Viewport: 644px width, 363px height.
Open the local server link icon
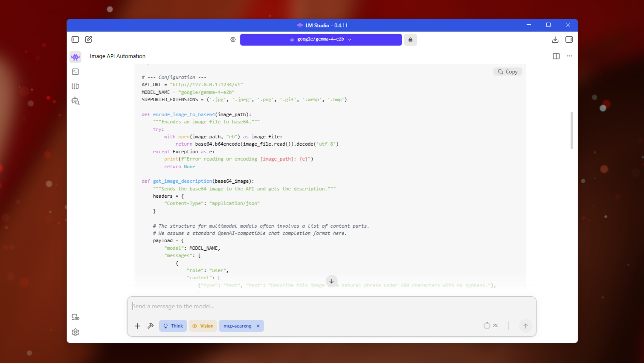(75, 317)
